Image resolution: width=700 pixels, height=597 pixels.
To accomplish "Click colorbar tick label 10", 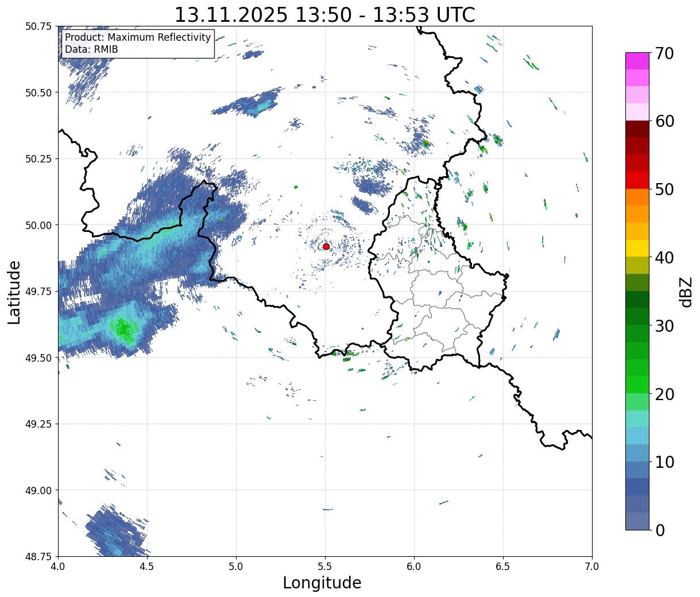I will point(664,462).
